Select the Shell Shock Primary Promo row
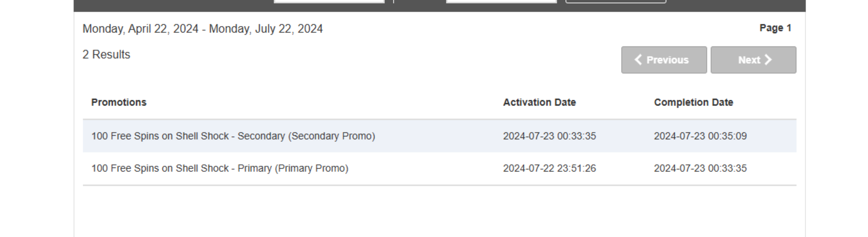Screen dimensions: 868x237 220,168
